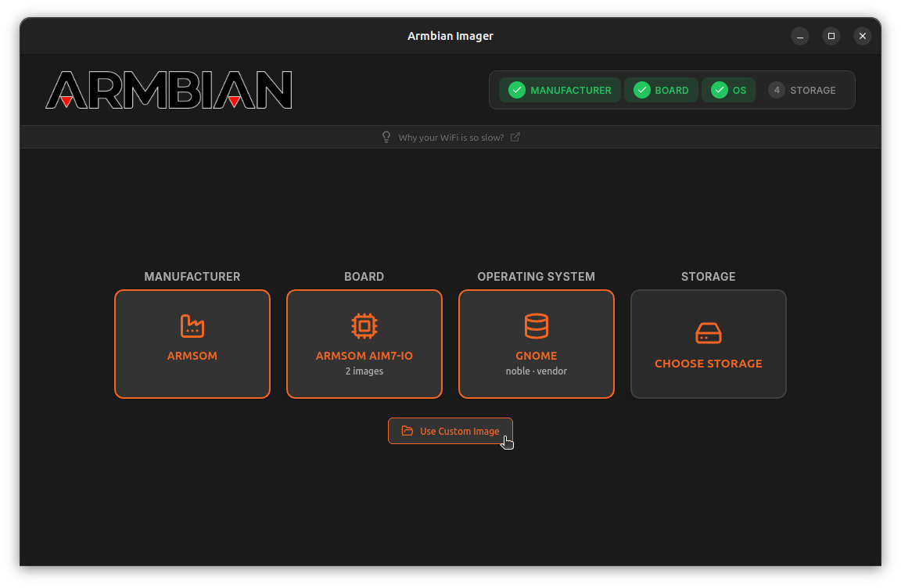Click the numbered 4 circle on the STORAGE step
Screen dimensions: 901x588
point(776,89)
